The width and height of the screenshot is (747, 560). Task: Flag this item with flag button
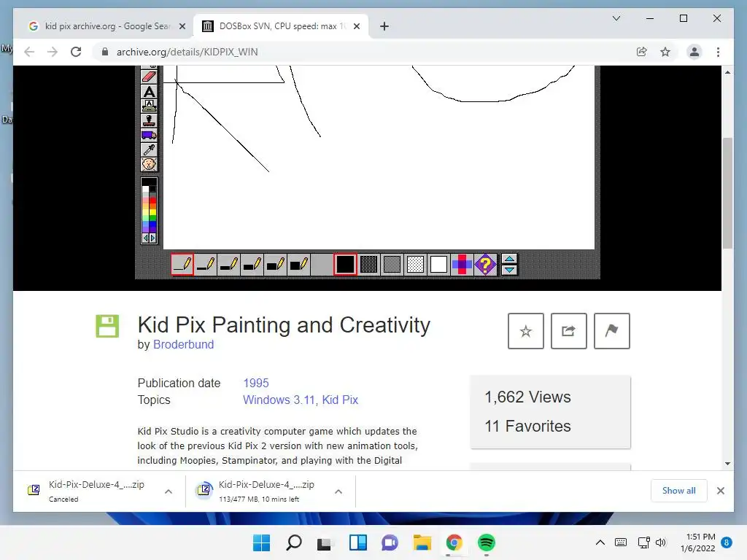click(x=612, y=331)
